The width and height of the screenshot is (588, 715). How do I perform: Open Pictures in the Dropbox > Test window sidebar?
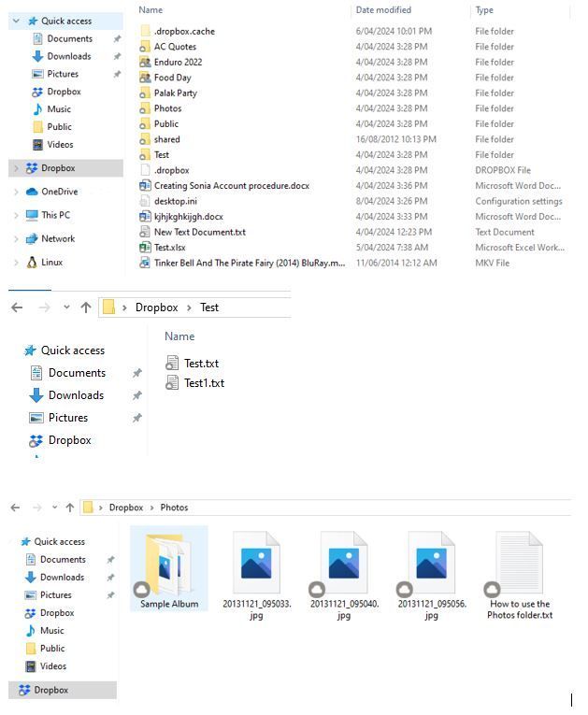[x=68, y=418]
